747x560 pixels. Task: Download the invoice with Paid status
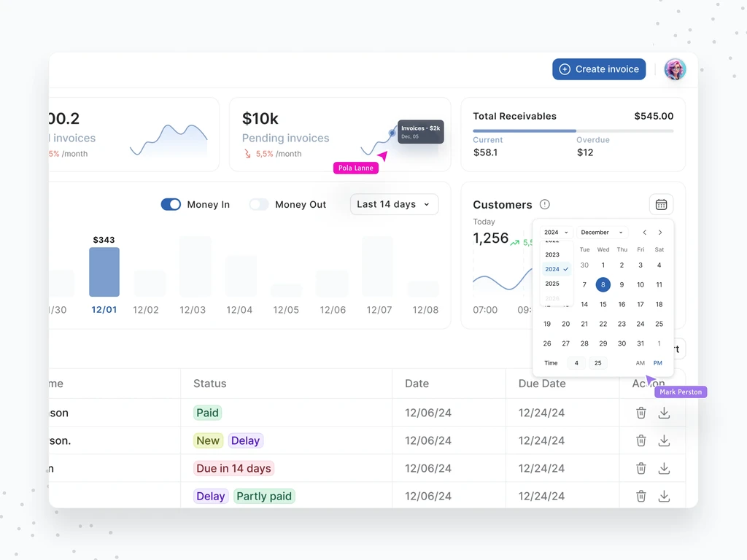point(664,413)
